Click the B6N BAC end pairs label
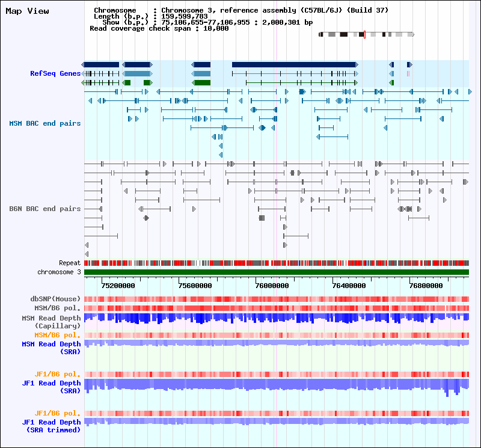The width and height of the screenshot is (481, 448). 44,209
